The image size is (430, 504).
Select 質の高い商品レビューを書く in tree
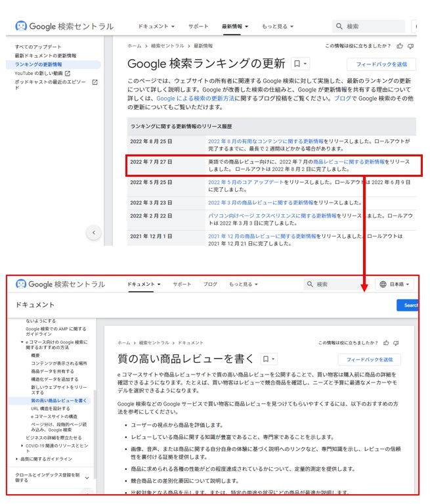point(59,400)
